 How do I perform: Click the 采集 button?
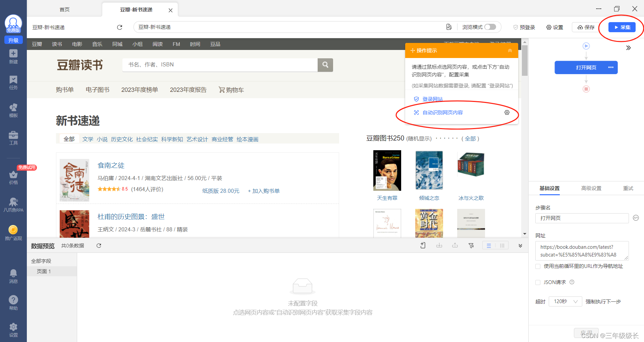(622, 27)
